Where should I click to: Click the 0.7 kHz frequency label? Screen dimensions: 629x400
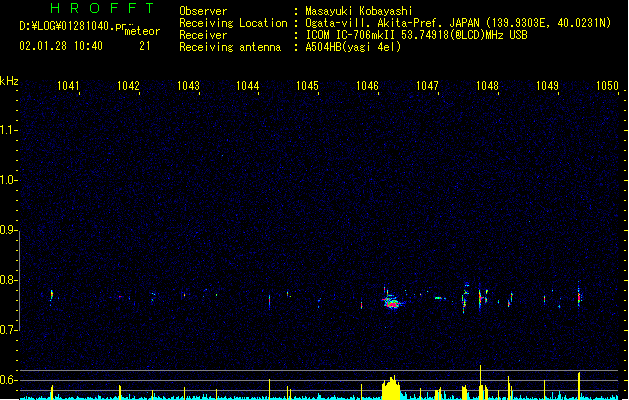(x=8, y=330)
